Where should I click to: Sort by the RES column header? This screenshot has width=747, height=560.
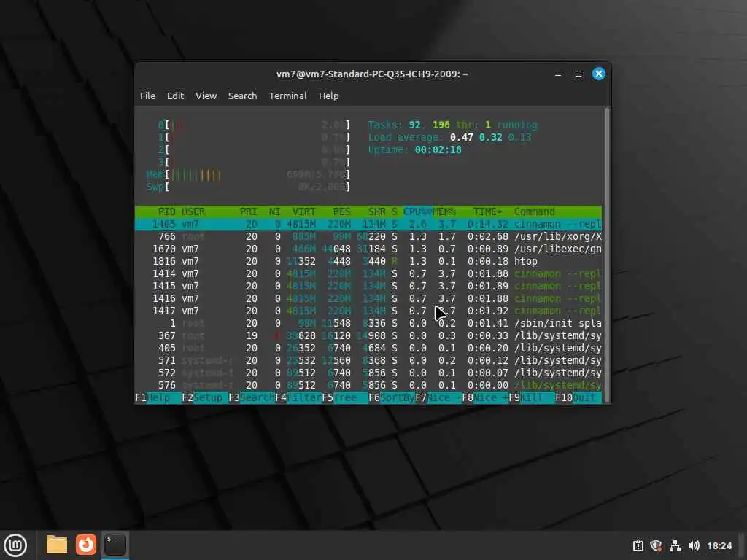click(x=341, y=212)
